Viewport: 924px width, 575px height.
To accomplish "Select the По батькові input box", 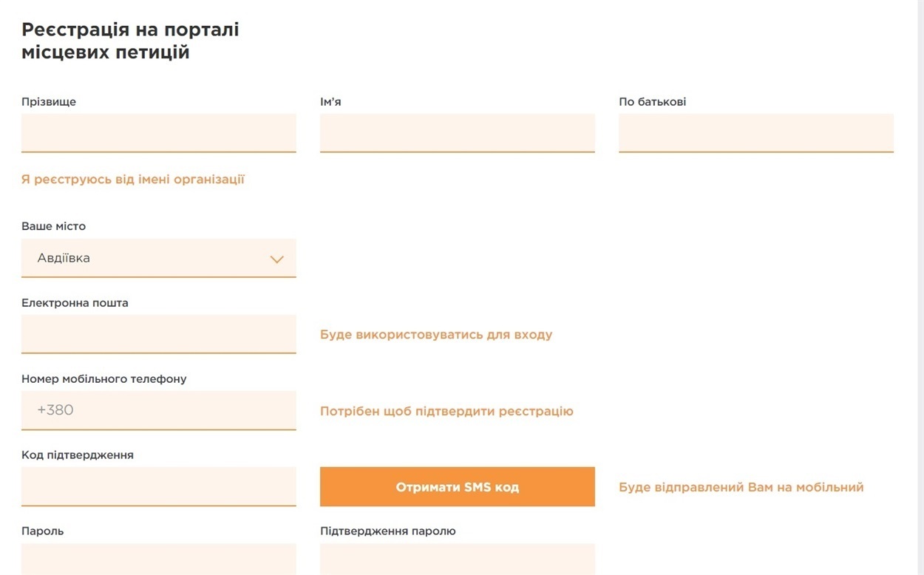I will tap(756, 133).
